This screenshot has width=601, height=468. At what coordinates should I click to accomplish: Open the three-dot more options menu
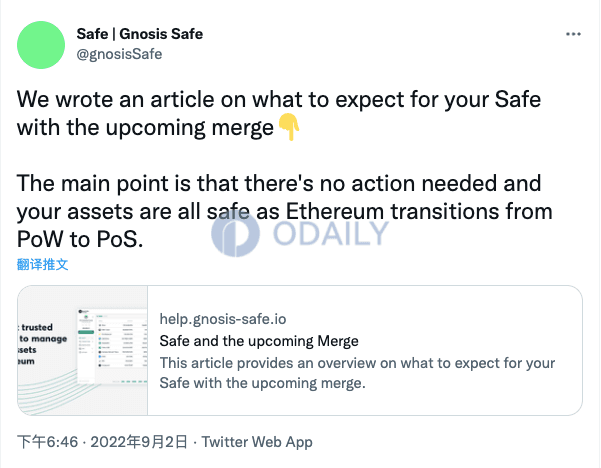pyautogui.click(x=573, y=34)
